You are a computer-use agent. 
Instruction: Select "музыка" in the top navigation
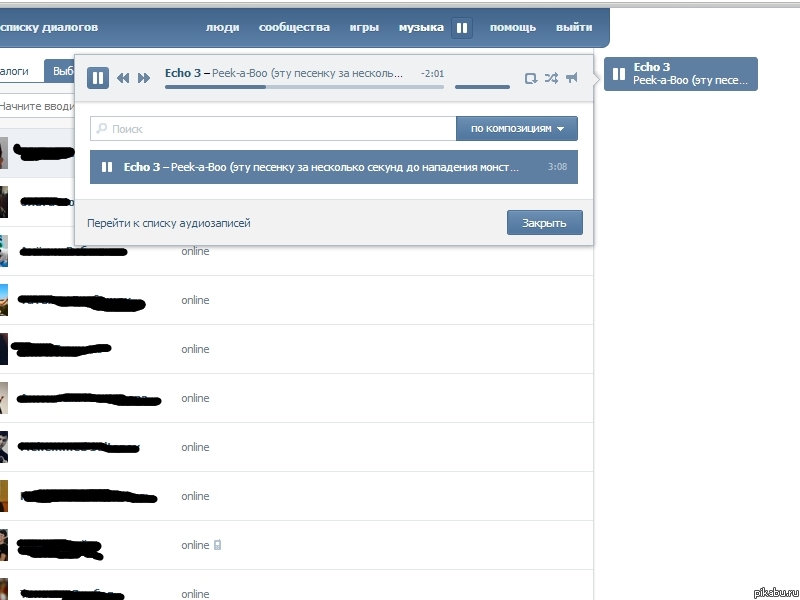click(x=421, y=28)
